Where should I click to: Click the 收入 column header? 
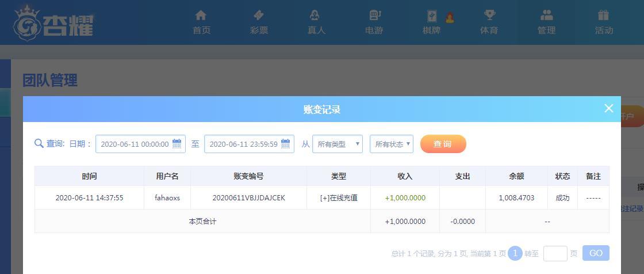coord(405,176)
